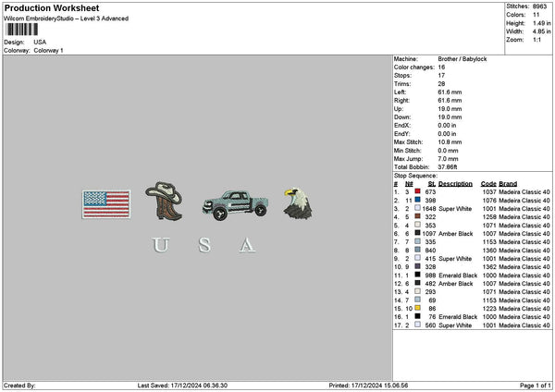Click stitch count '1648' in stop 3
This screenshot has width=555, height=392.
(429, 209)
